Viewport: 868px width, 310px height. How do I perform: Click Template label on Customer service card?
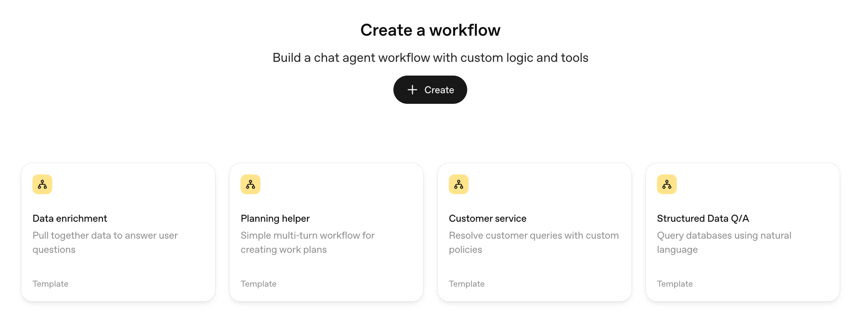tap(467, 284)
